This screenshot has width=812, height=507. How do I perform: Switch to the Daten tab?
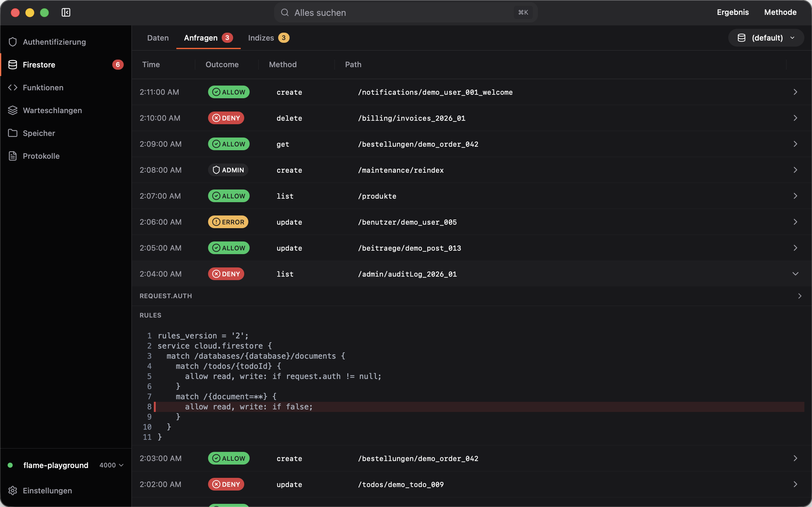pyautogui.click(x=158, y=38)
